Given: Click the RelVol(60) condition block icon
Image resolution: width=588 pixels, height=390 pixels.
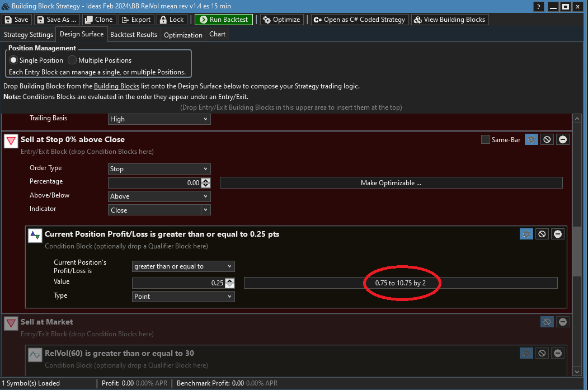Looking at the screenshot, I should [x=35, y=354].
